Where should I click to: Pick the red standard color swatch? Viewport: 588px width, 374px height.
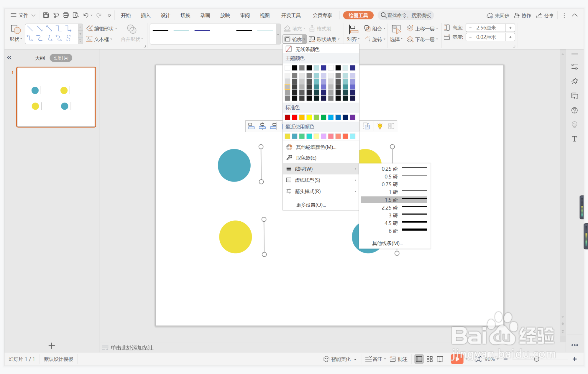[x=295, y=117]
